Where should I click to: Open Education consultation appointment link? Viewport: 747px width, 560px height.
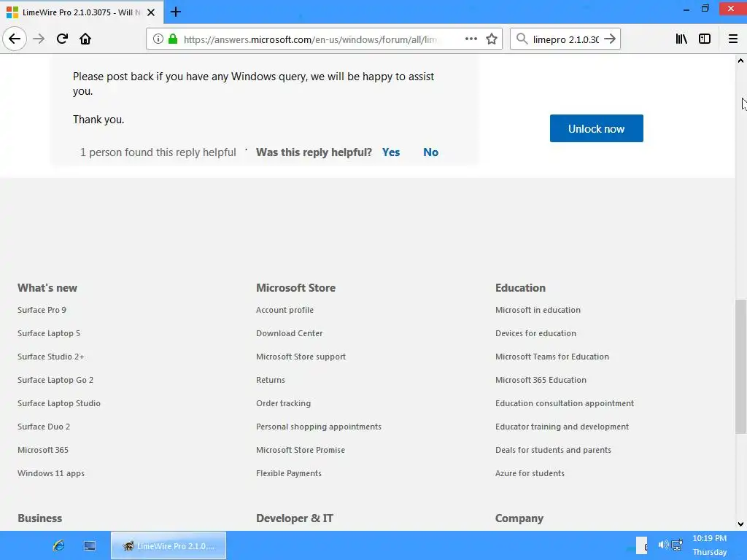pos(565,403)
